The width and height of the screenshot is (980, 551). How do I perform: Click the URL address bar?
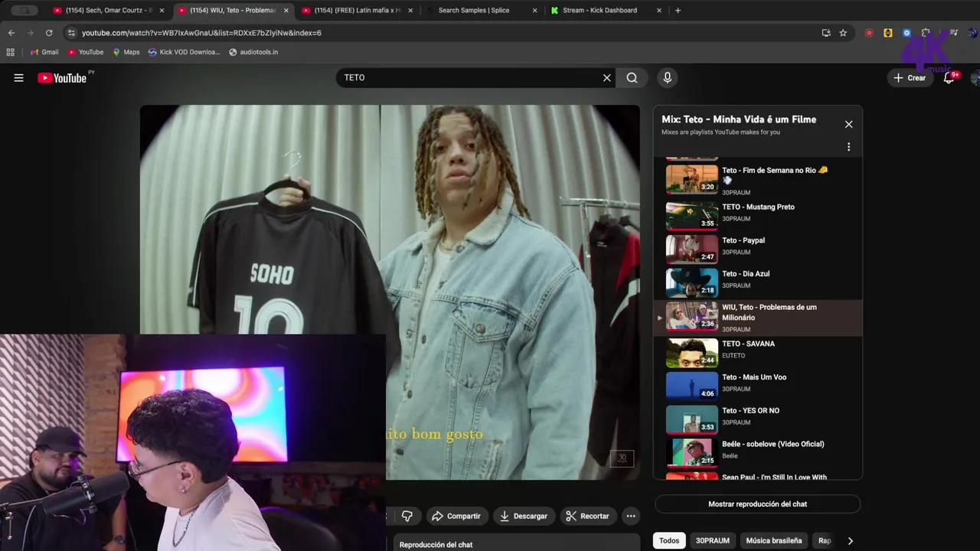(444, 33)
